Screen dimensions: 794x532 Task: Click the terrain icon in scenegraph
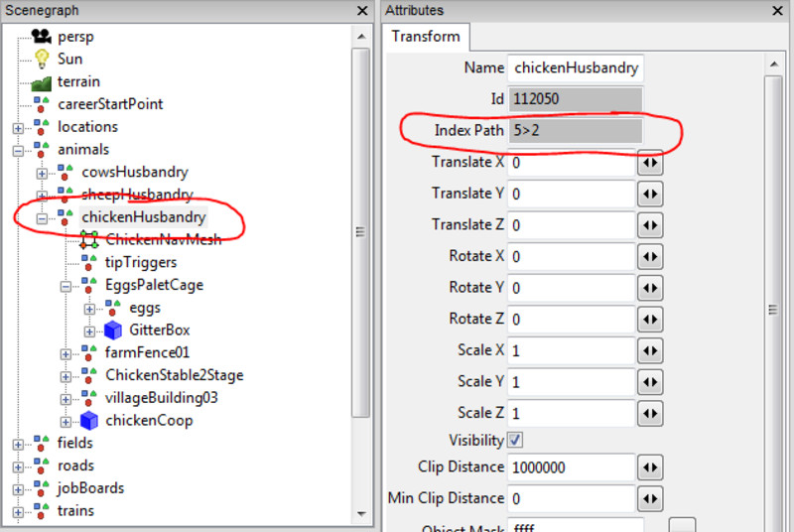point(42,81)
